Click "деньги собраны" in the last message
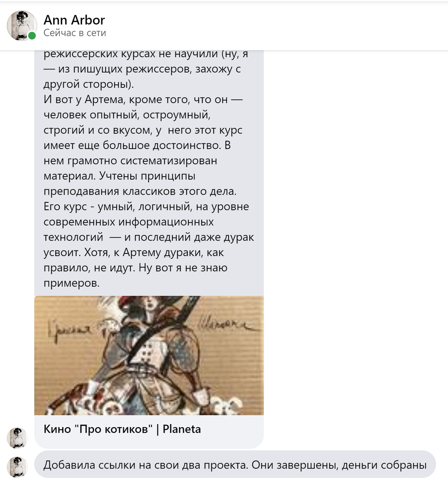The height and width of the screenshot is (488, 448). [384, 465]
